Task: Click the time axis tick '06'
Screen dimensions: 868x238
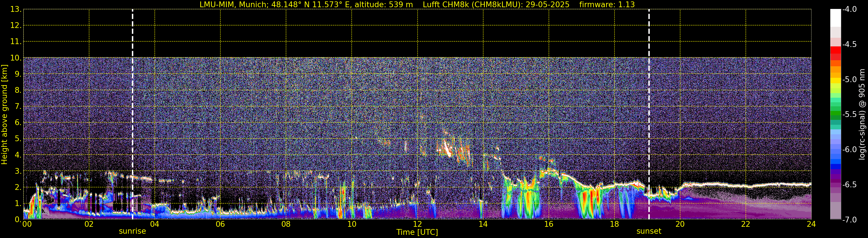Action: 220,224
